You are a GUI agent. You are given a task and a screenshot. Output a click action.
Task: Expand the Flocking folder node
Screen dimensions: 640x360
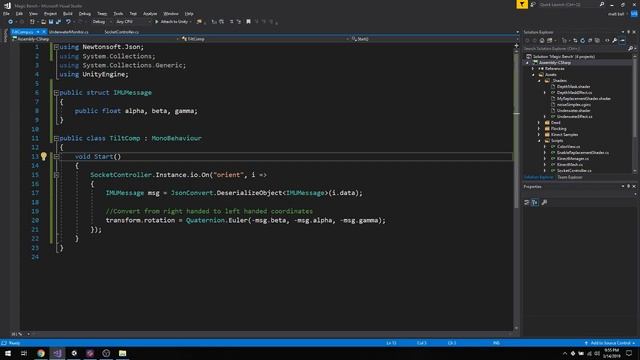(x=539, y=129)
